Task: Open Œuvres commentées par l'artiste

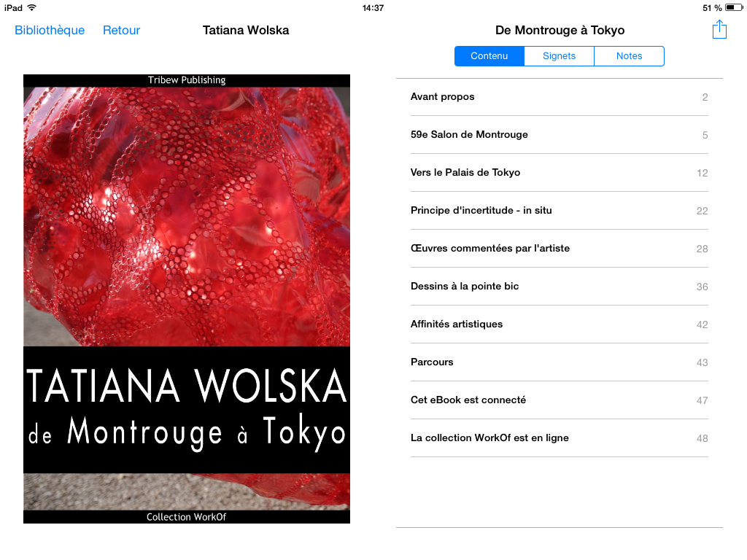Action: coord(560,249)
